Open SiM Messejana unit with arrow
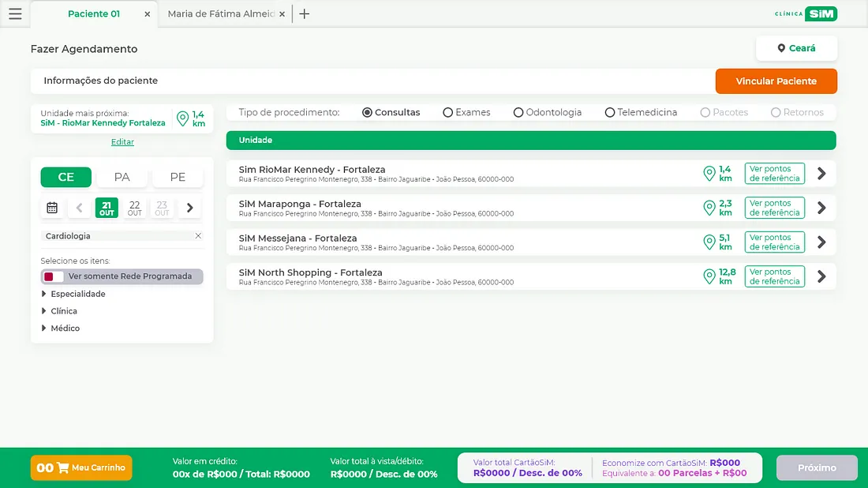This screenshot has width=868, height=488. (821, 242)
